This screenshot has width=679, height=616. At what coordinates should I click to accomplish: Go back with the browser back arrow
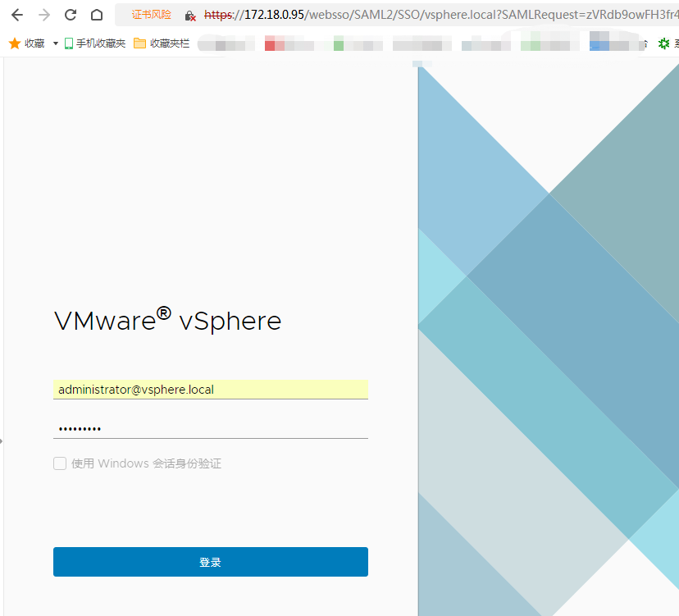click(x=17, y=15)
